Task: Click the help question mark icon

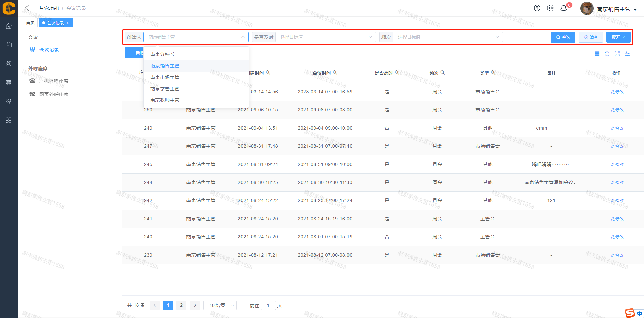Action: [537, 8]
